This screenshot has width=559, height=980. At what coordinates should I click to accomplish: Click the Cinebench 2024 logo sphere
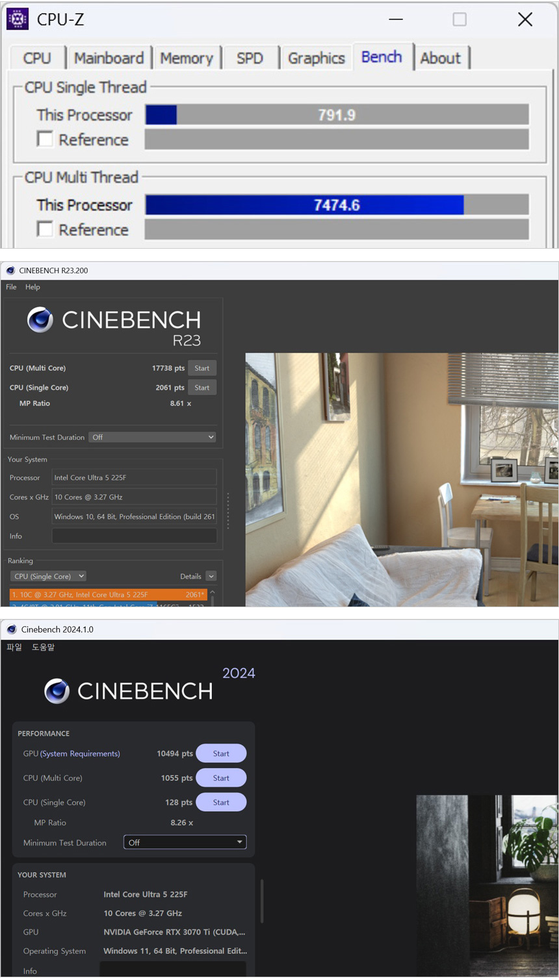point(57,691)
